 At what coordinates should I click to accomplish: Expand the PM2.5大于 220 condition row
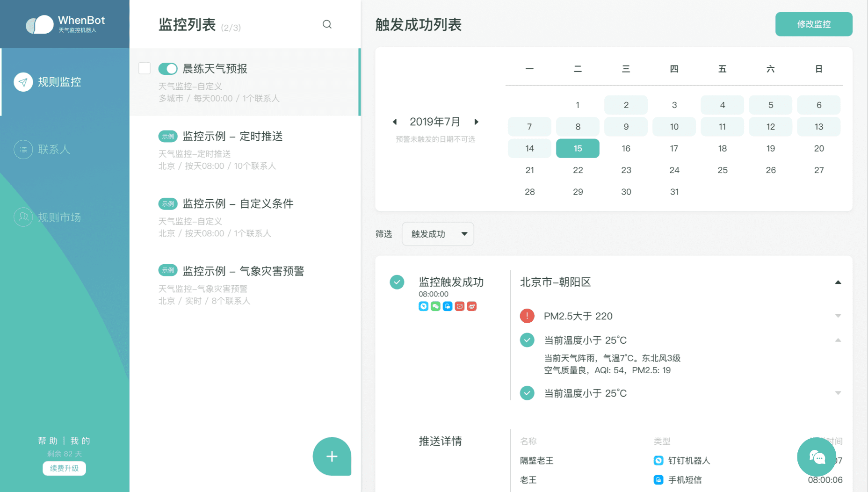tap(838, 316)
